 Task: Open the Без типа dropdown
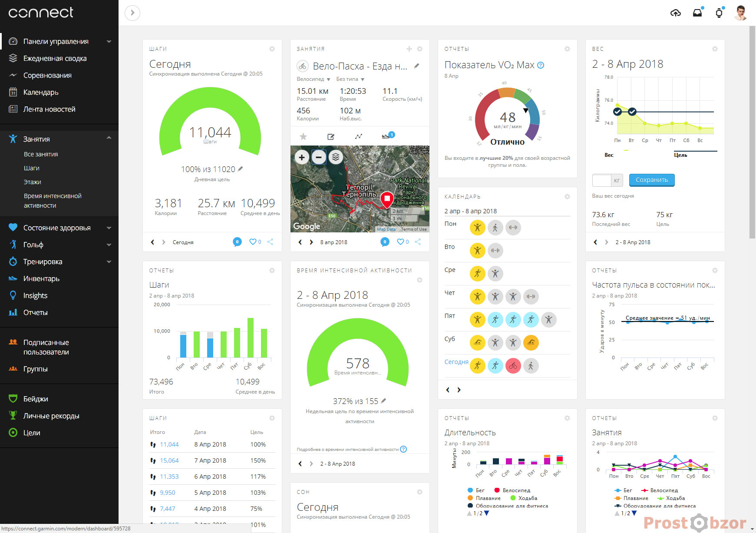pyautogui.click(x=350, y=79)
